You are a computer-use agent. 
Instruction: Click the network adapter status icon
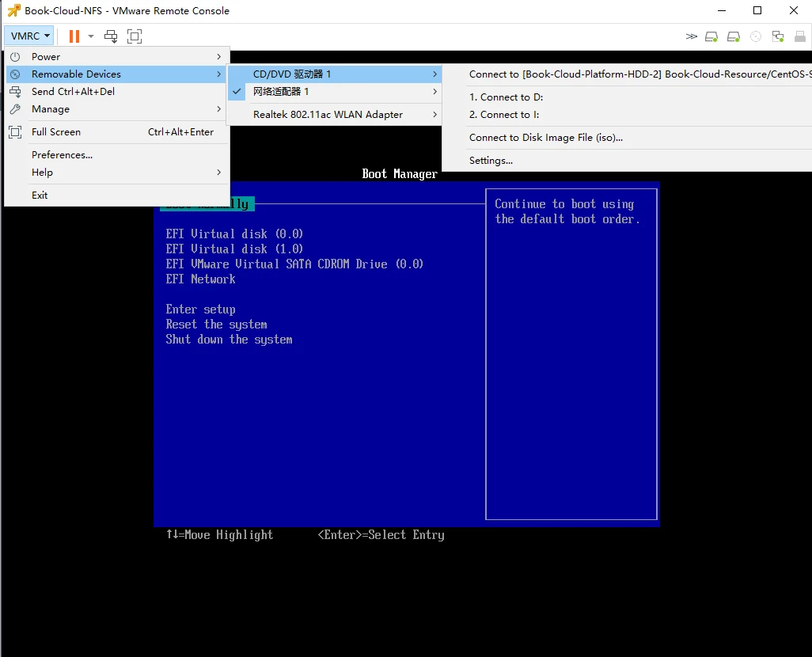[x=777, y=36]
